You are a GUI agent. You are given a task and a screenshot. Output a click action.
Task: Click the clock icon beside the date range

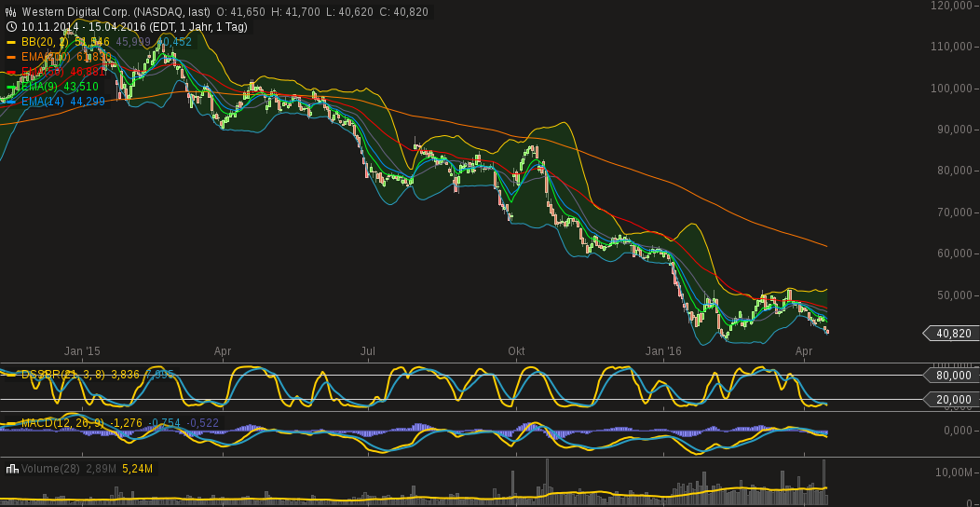coord(11,27)
